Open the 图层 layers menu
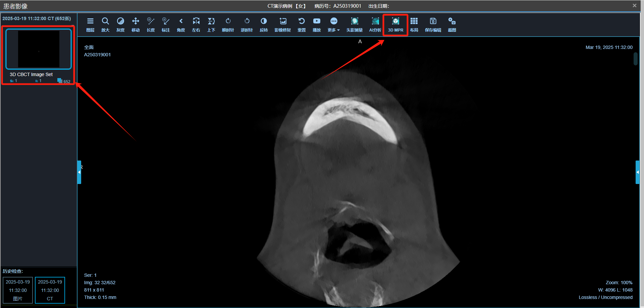 90,24
